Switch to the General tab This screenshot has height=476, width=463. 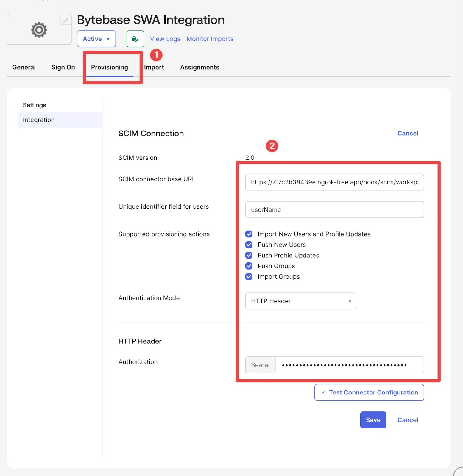click(x=24, y=67)
